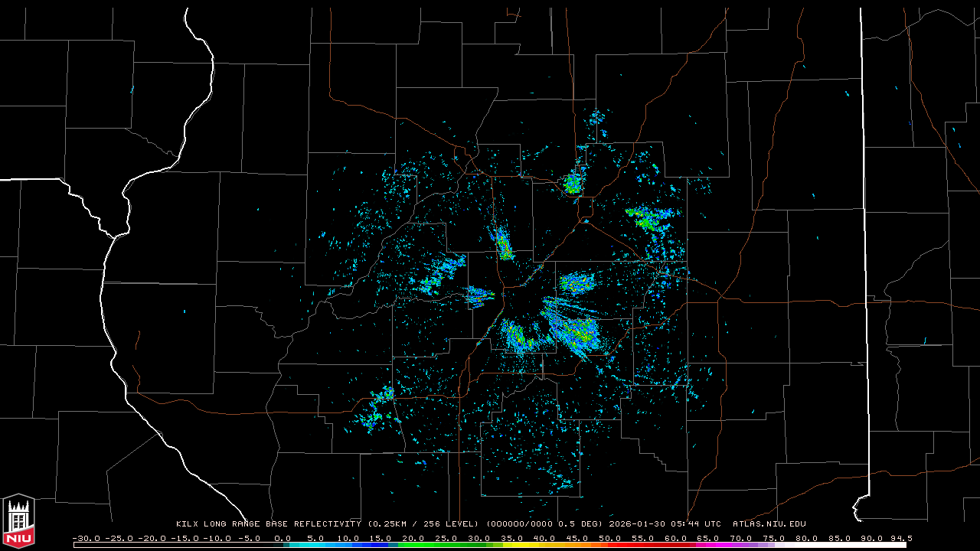Click the -30.0 scale label
Image resolution: width=980 pixels, height=551 pixels.
87,538
